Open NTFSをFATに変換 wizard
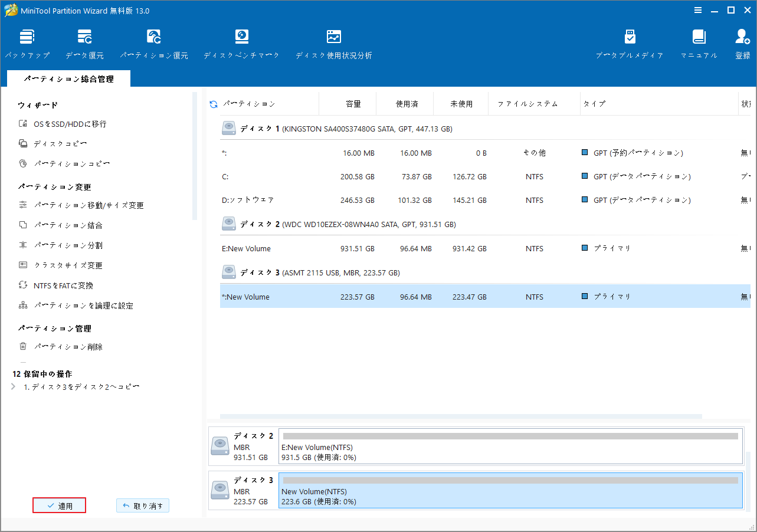The width and height of the screenshot is (757, 532). pyautogui.click(x=63, y=285)
